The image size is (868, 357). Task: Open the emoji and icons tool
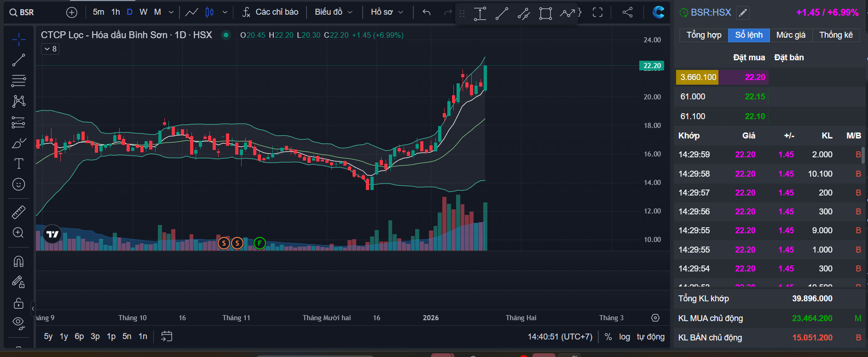tap(18, 184)
